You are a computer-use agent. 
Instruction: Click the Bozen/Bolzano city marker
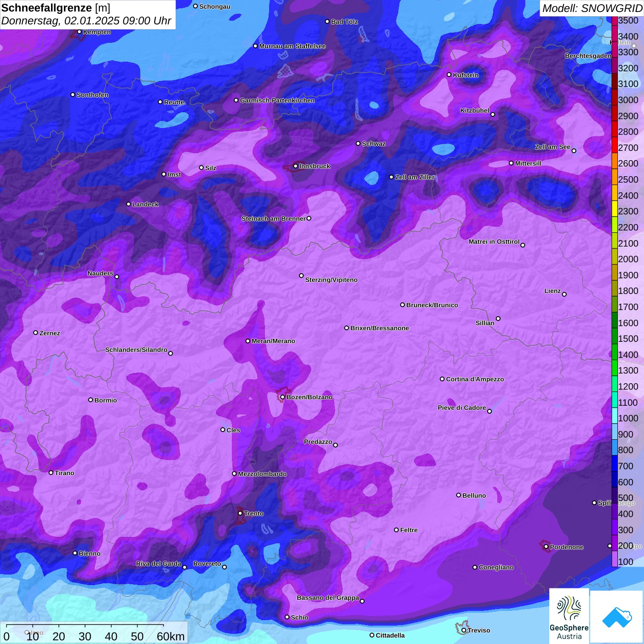(x=282, y=397)
